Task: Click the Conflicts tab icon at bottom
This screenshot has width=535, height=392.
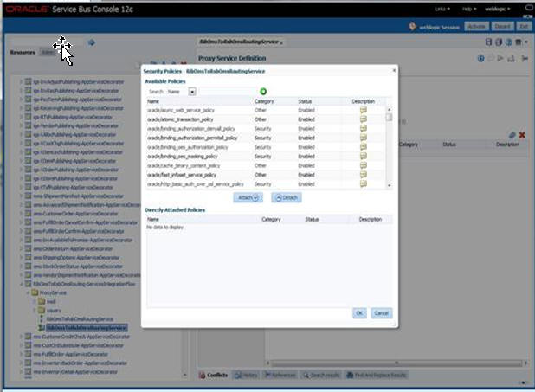Action: [x=202, y=375]
